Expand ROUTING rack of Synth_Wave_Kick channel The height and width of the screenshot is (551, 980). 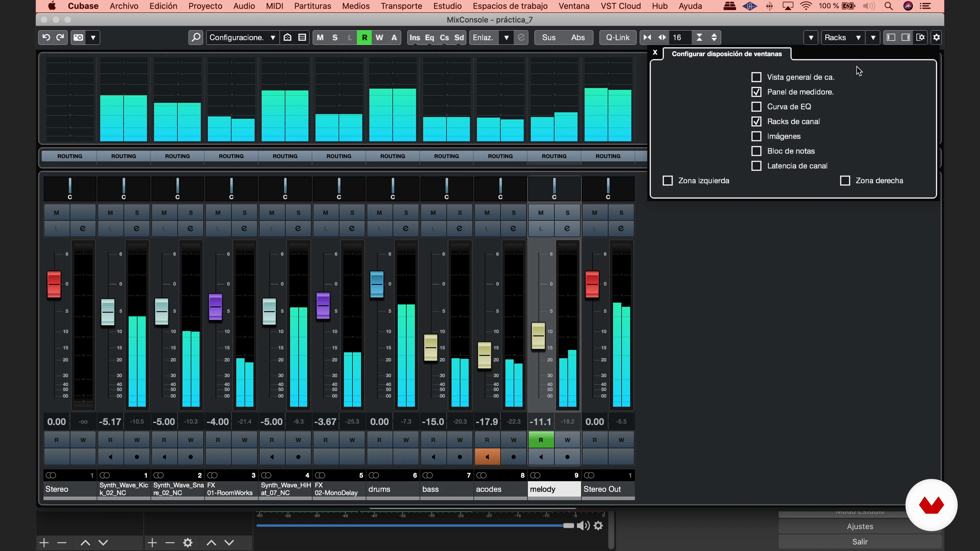click(124, 156)
